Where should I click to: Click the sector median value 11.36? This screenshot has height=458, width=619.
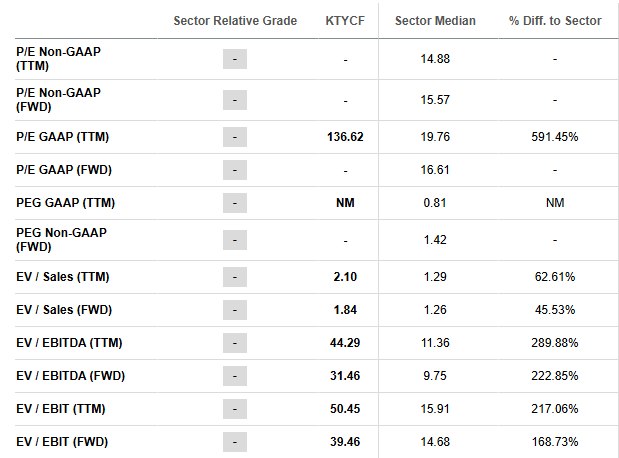[x=435, y=343]
